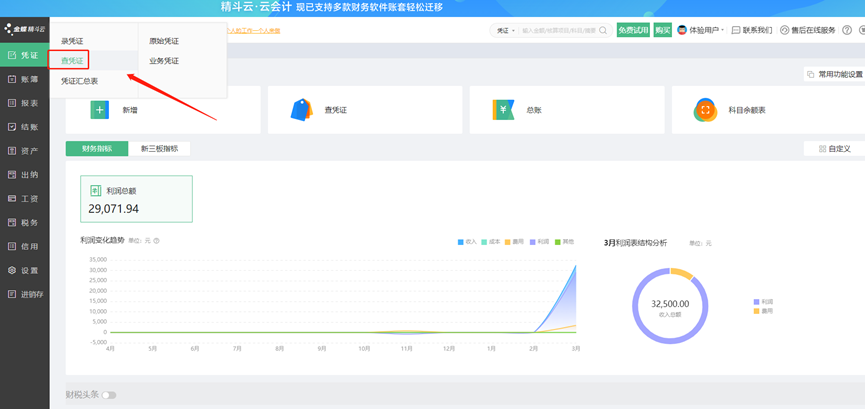Click the 购买 button
Viewport: 865px width, 409px height.
[663, 30]
